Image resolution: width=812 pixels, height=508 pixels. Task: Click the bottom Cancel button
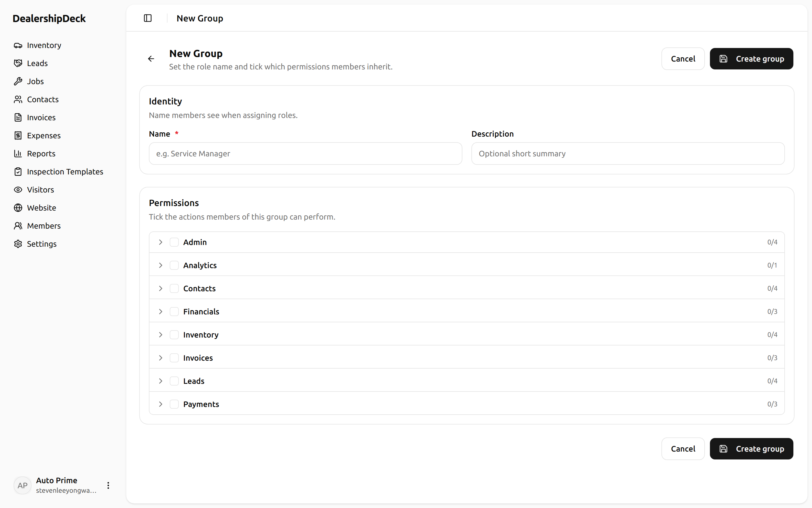click(683, 449)
